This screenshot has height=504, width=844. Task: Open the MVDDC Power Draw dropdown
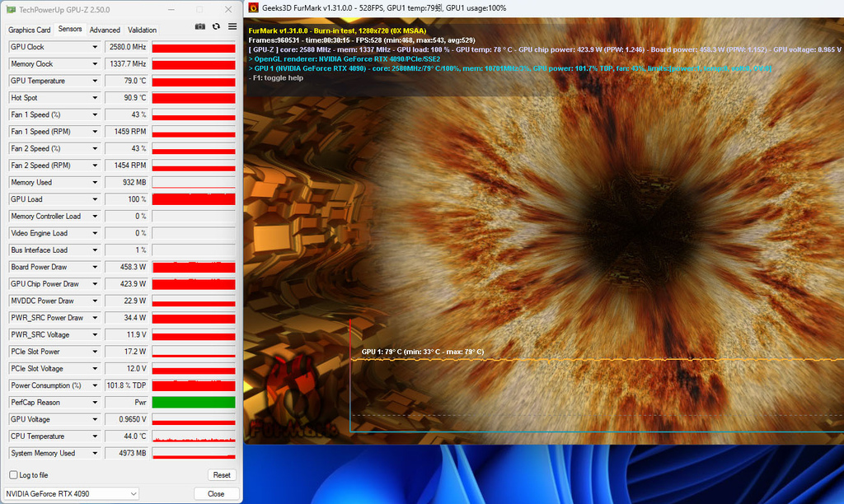95,301
